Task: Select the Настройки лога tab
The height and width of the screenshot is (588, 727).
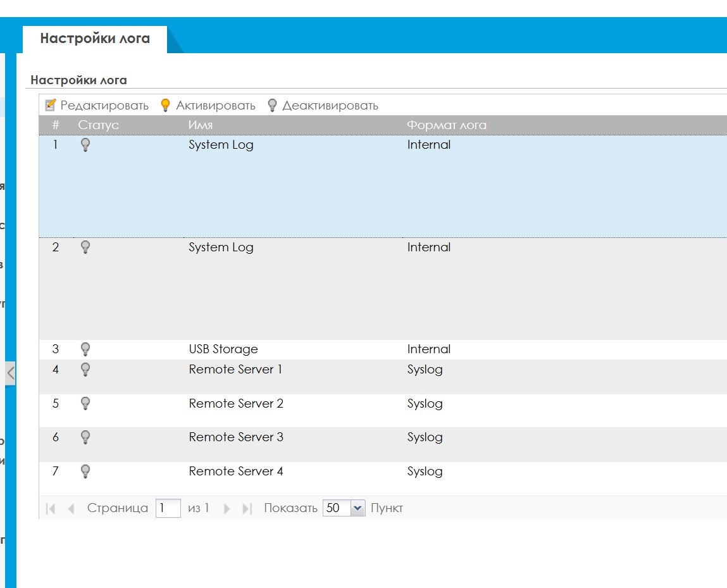Action: tap(95, 39)
